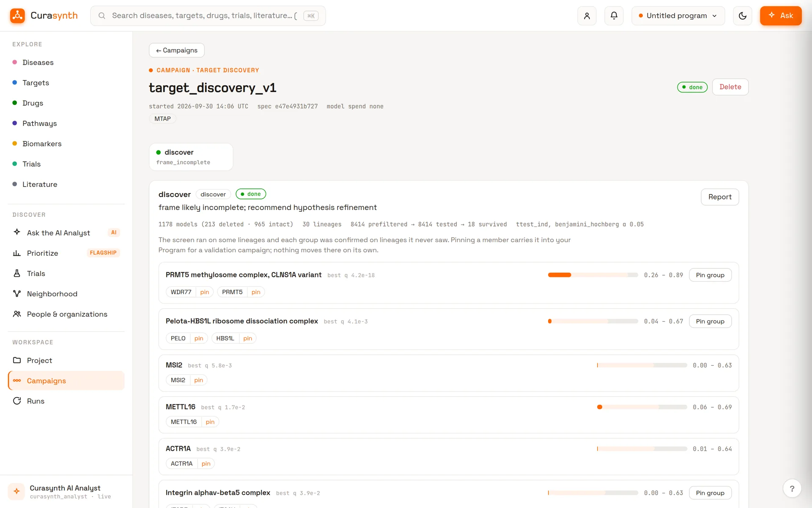812x508 pixels.
Task: Open the help question mark button
Action: (x=792, y=489)
